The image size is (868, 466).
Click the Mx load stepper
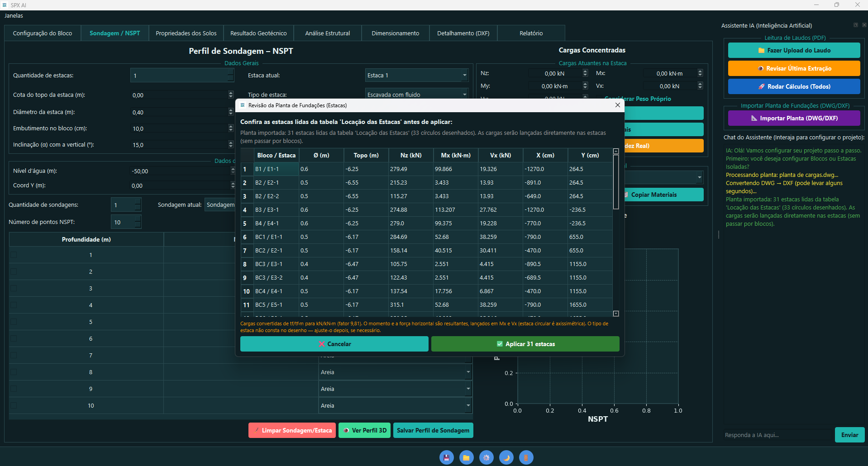700,73
